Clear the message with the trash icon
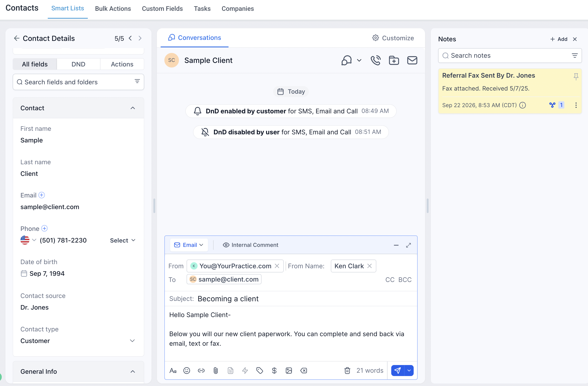This screenshot has height=386, width=588. 347,370
